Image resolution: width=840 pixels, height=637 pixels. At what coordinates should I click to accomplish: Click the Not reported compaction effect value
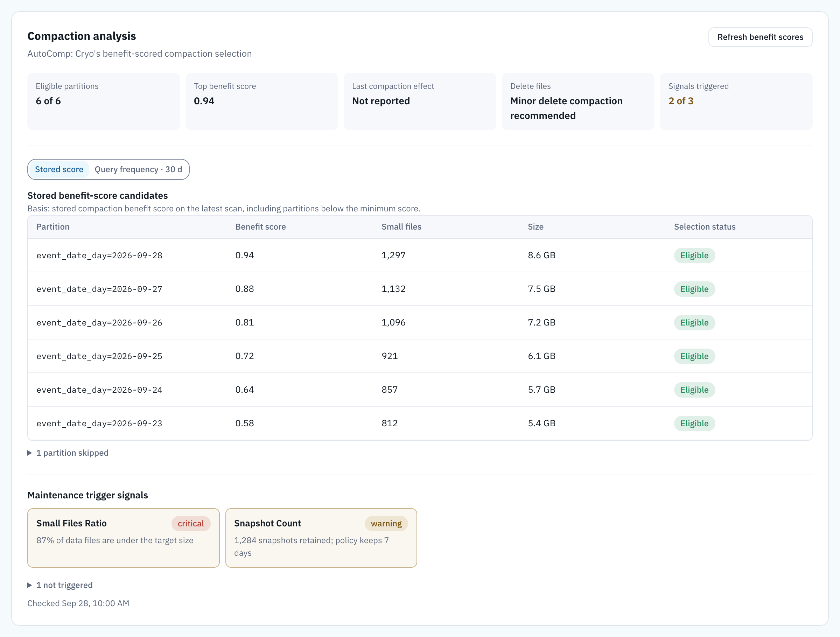(381, 101)
